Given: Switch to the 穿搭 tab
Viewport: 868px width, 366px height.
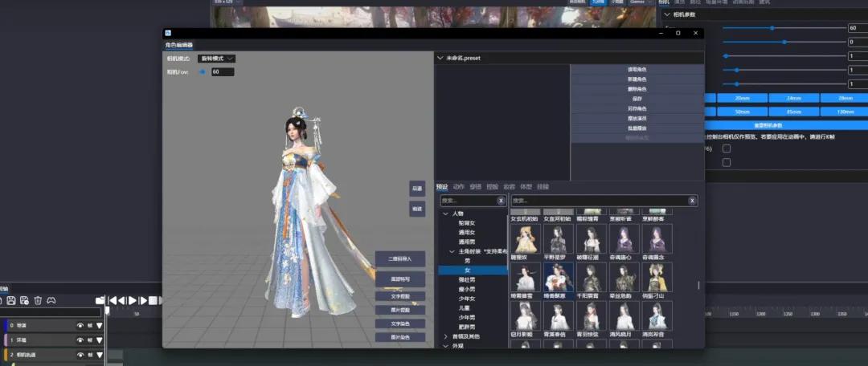Looking at the screenshot, I should (476, 187).
